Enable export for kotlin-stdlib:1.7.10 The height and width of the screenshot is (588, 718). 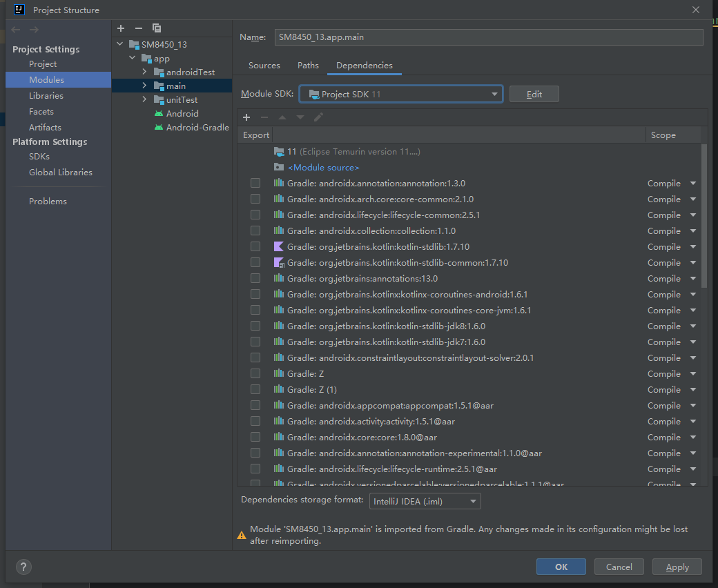coord(255,246)
